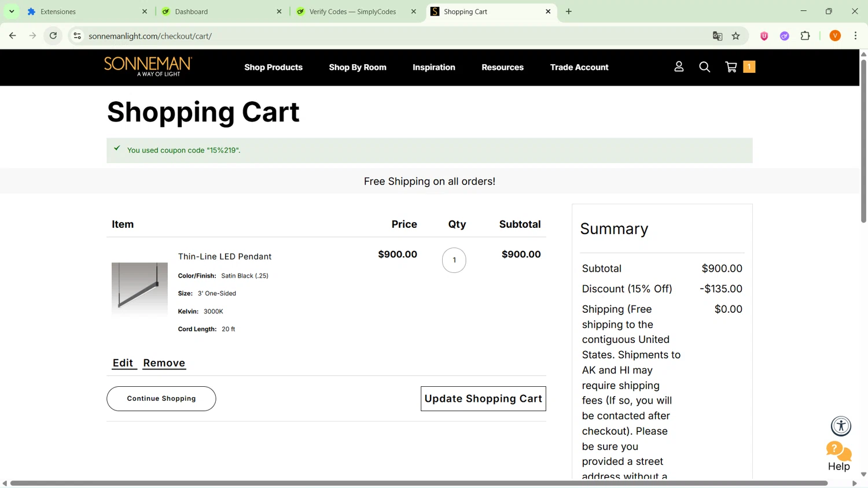The width and height of the screenshot is (868, 488).
Task: Click the pendant product thumbnail
Action: [139, 289]
